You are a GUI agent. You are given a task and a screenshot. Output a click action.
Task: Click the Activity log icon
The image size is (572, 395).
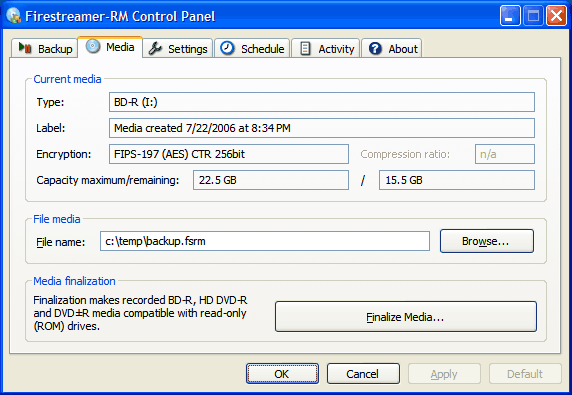tap(305, 48)
